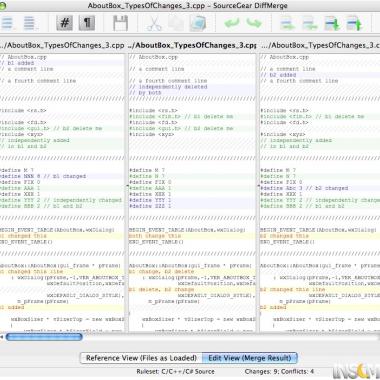Click the Show Differences Only toolbar icon
The image size is (380, 380).
click(29, 23)
